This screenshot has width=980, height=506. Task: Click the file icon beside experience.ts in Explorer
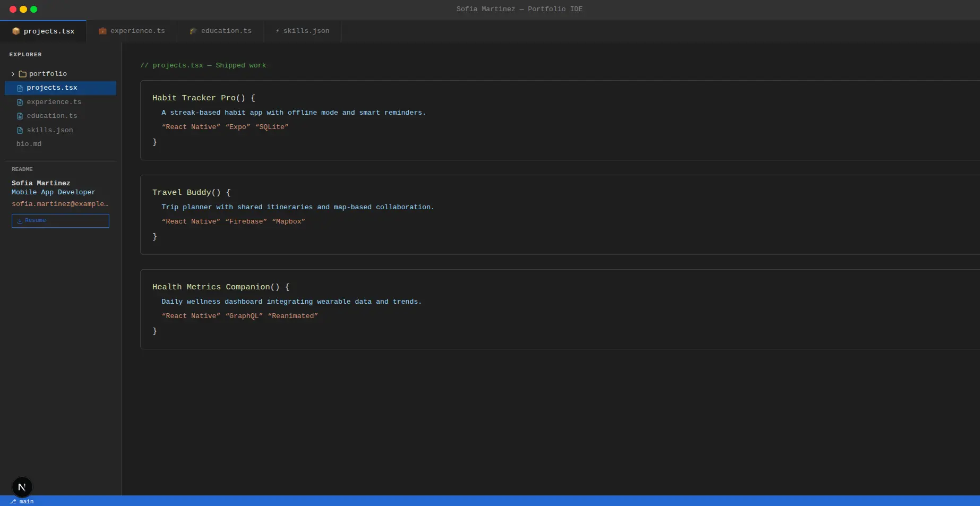[20, 102]
